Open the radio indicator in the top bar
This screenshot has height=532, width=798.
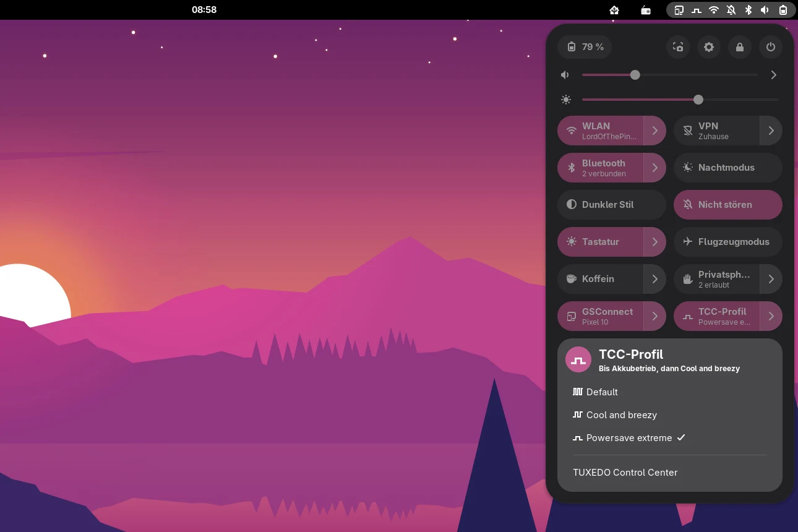[646, 10]
